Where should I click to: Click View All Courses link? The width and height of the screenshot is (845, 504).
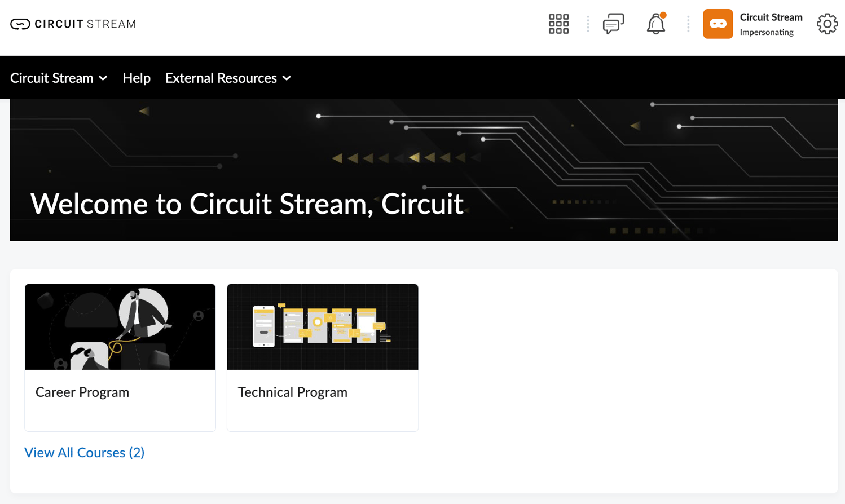[x=85, y=453]
